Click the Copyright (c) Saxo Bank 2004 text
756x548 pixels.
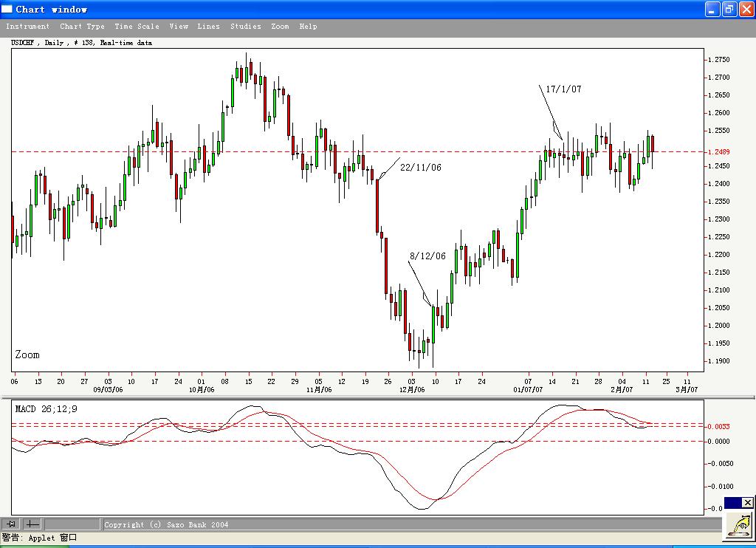pyautogui.click(x=166, y=524)
